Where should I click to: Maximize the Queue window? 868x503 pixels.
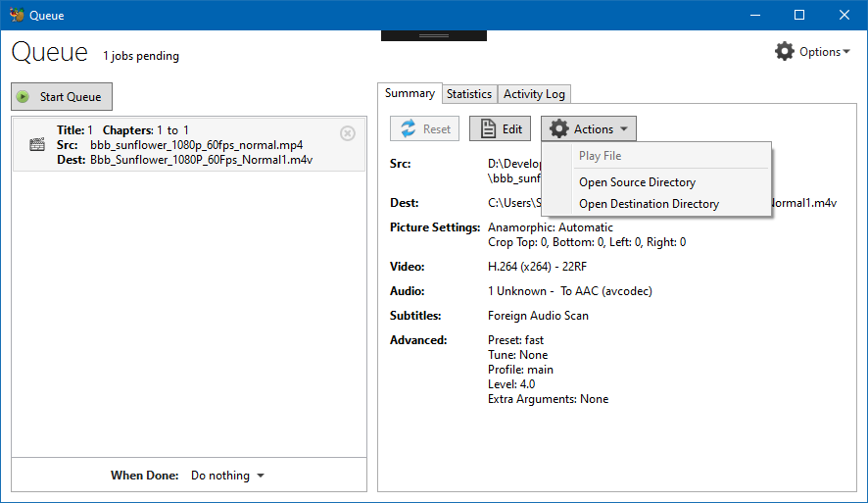tap(799, 15)
